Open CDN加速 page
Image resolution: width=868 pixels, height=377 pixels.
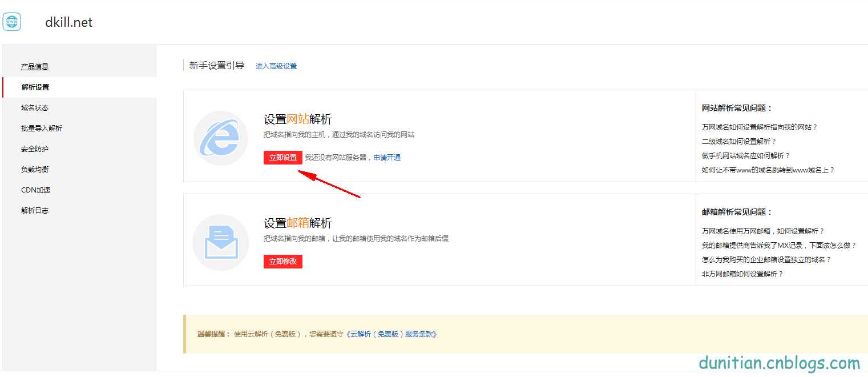[x=35, y=190]
